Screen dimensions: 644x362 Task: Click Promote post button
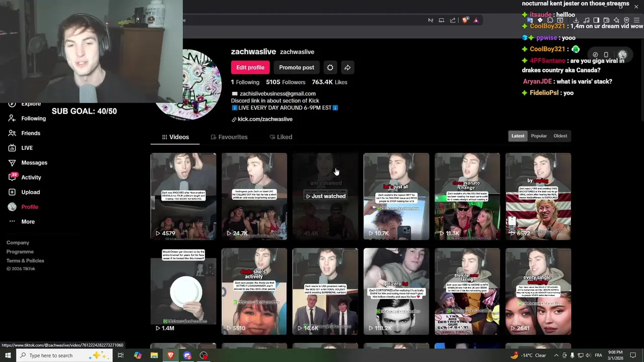coord(296,67)
